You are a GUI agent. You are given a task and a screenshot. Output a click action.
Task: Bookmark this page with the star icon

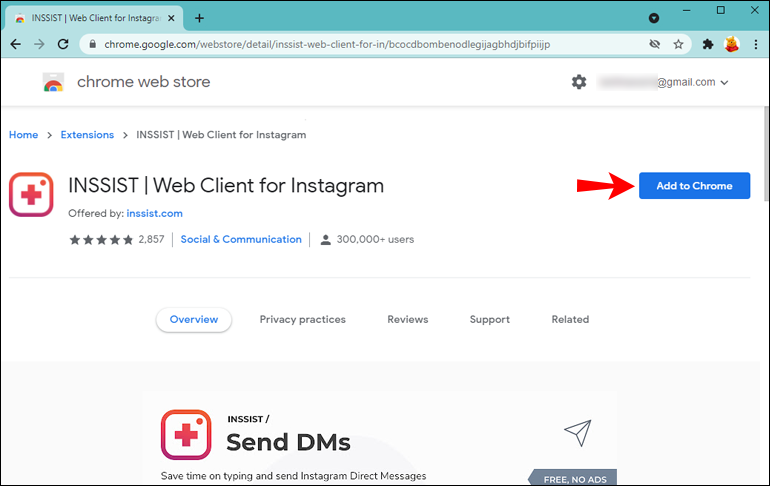coord(678,44)
